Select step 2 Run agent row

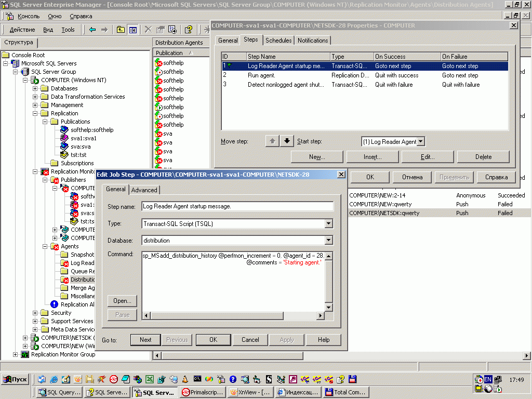[365, 75]
